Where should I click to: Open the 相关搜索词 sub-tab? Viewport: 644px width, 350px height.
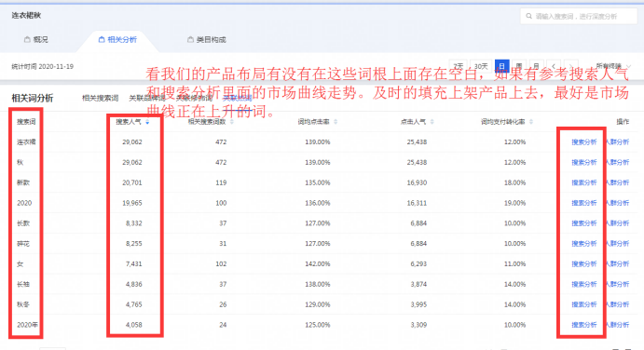[x=101, y=98]
